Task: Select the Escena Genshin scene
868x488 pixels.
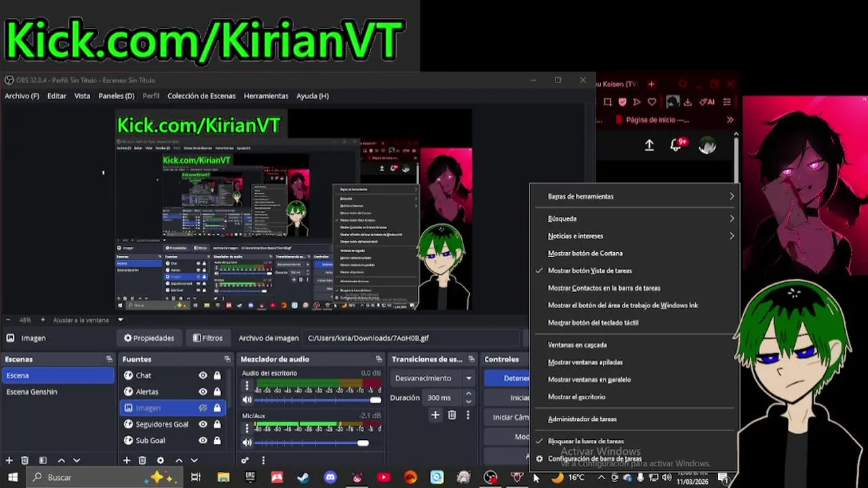Action: [58, 392]
